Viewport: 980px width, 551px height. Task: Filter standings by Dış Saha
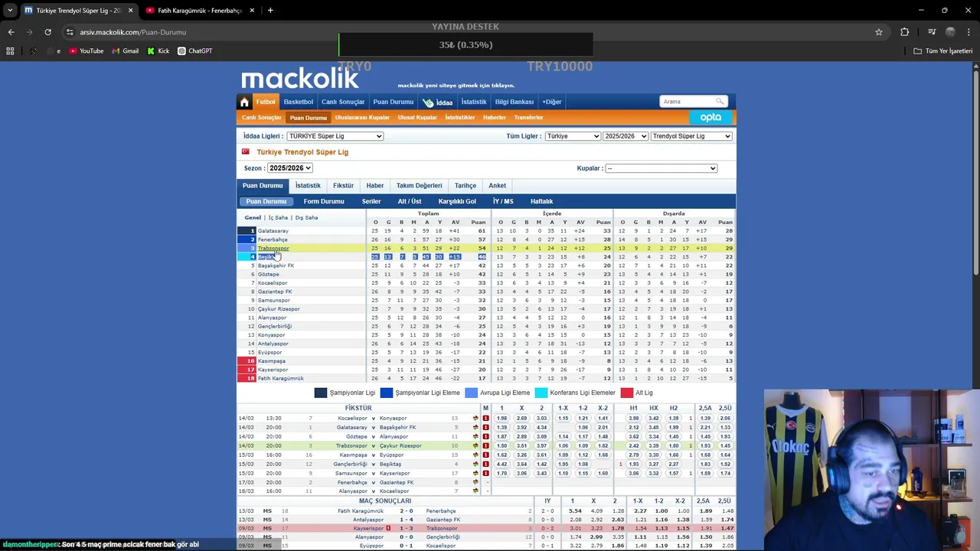306,217
